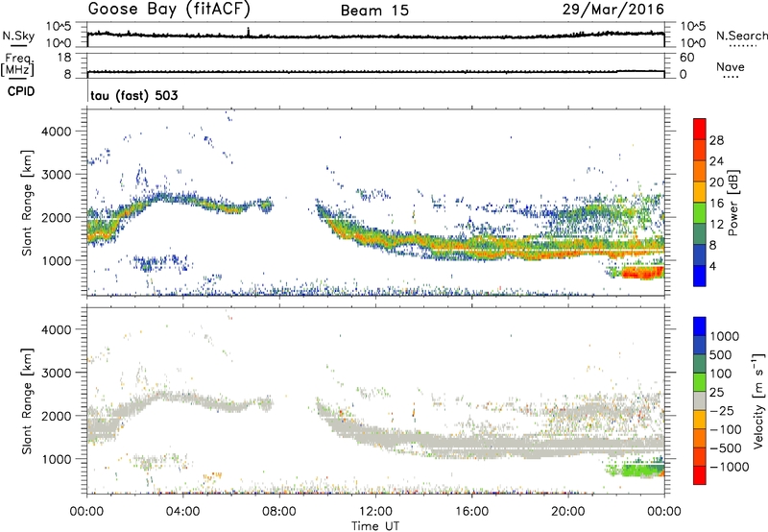Click the 08:00 time tick label
The width and height of the screenshot is (768, 532).
pos(279,512)
